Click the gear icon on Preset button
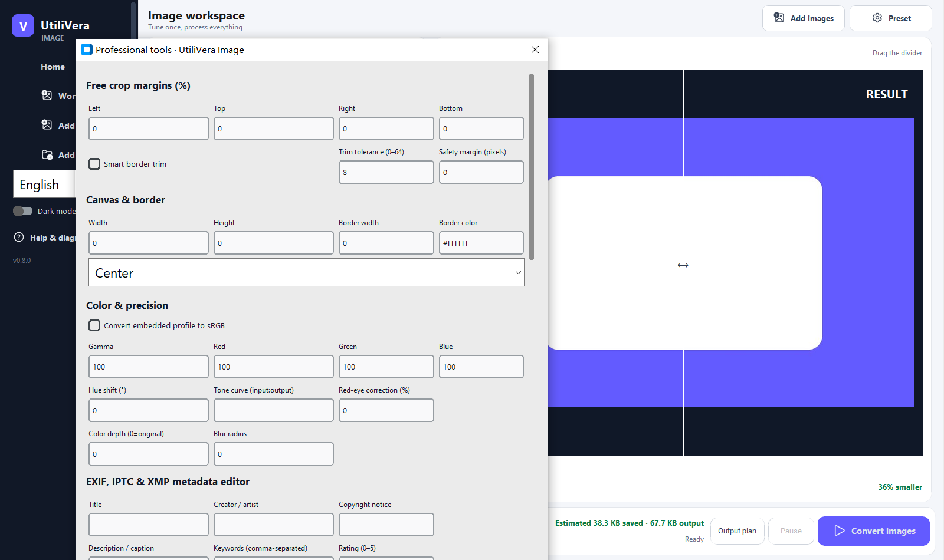This screenshot has height=560, width=944. pyautogui.click(x=877, y=18)
